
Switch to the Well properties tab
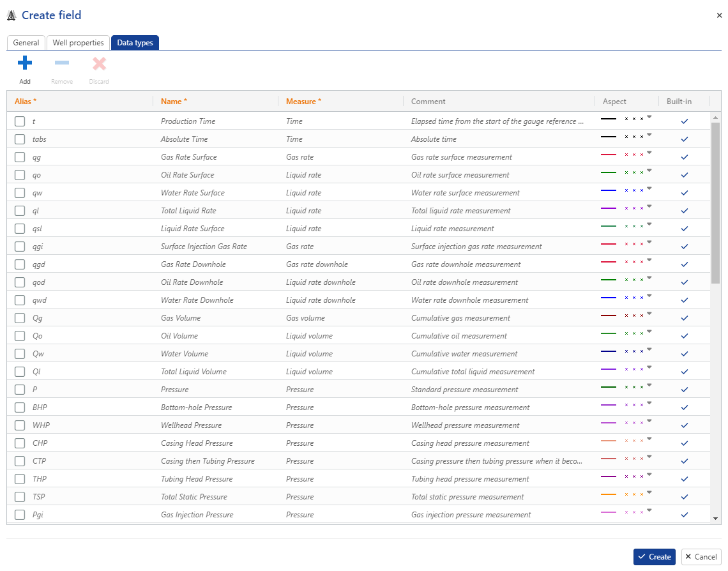point(78,43)
